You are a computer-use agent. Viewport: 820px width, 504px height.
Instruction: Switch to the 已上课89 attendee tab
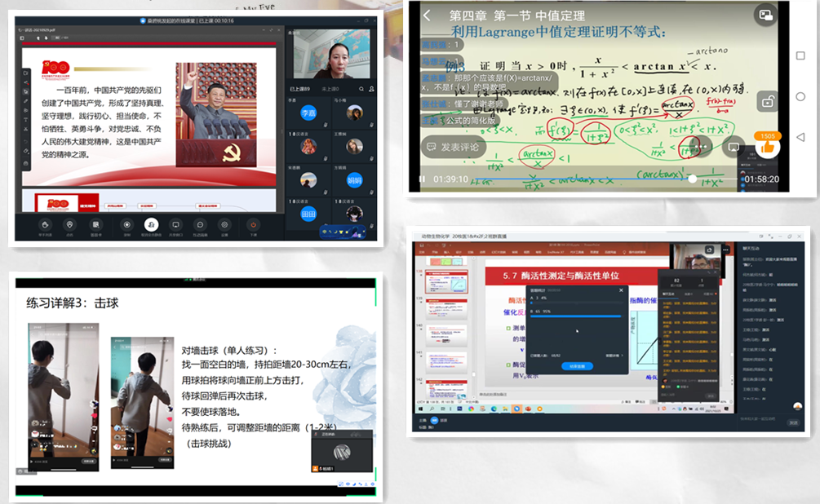[299, 89]
